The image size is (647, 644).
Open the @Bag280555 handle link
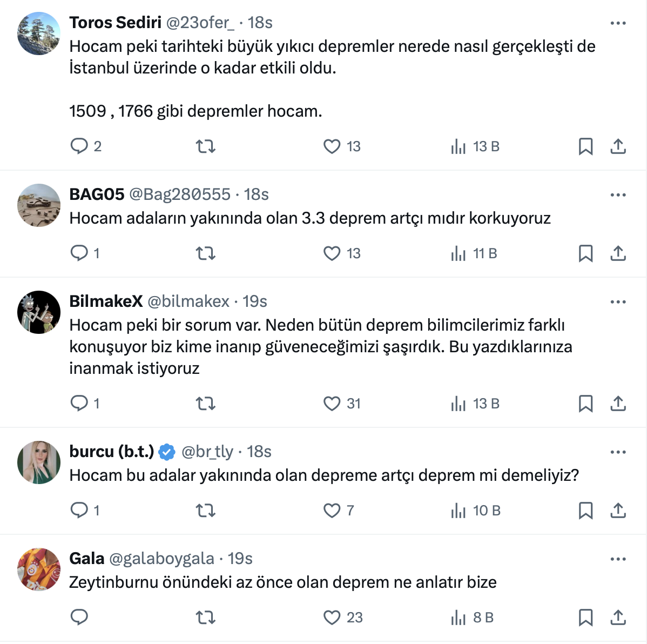[180, 194]
